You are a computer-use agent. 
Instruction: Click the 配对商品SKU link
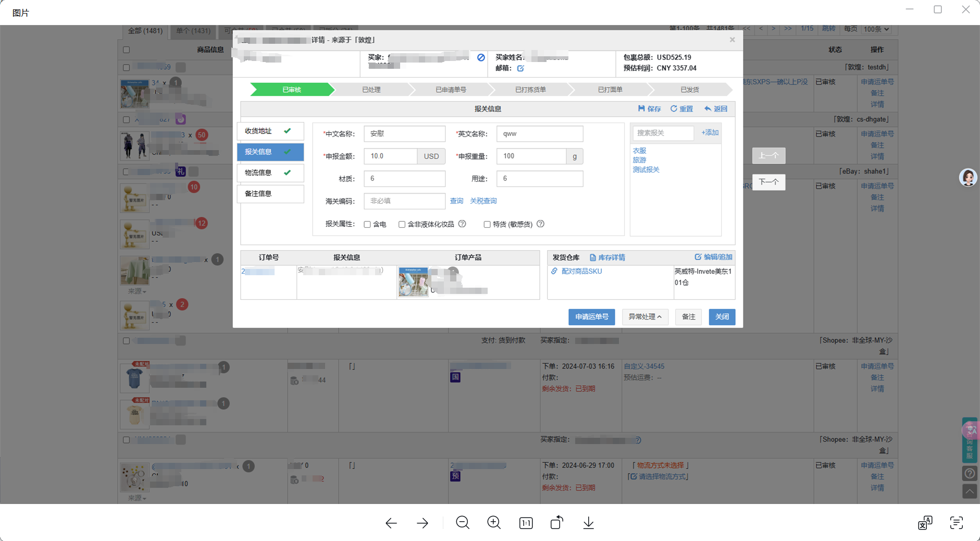tap(577, 272)
